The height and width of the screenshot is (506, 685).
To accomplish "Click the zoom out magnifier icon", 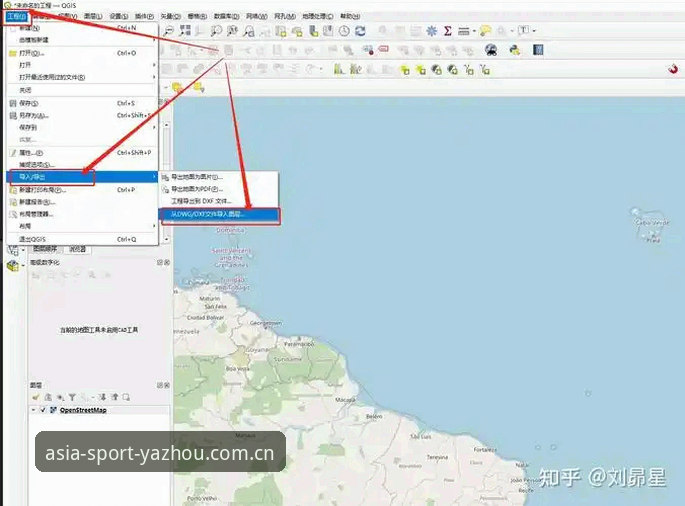I will [168, 31].
